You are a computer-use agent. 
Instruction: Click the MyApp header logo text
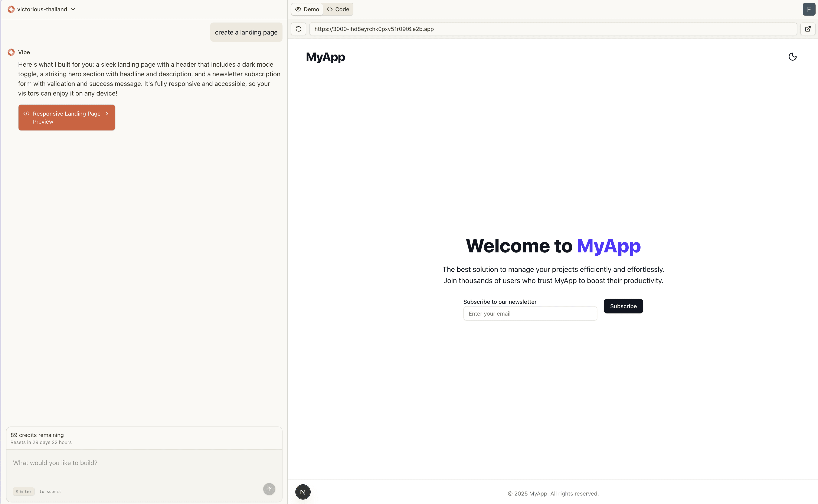click(x=325, y=57)
